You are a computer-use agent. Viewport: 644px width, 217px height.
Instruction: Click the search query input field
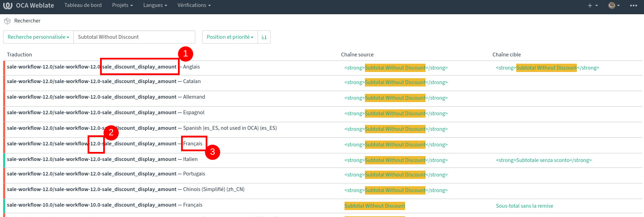(134, 37)
